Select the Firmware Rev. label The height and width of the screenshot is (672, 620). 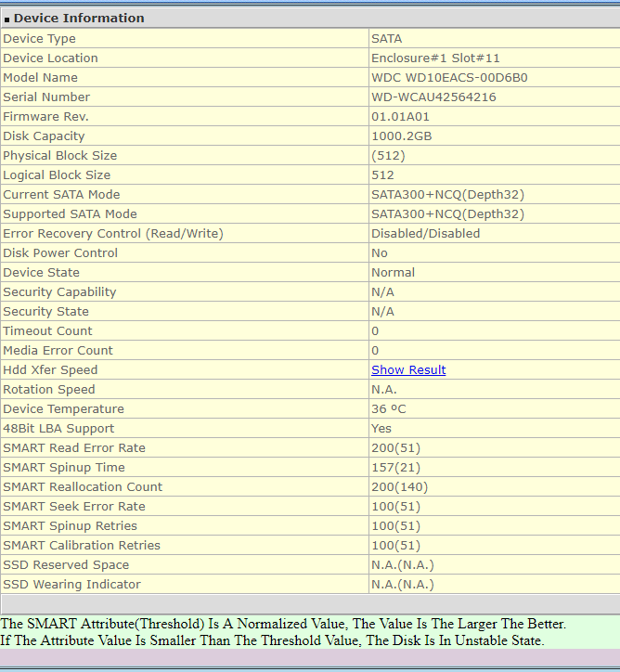[45, 117]
